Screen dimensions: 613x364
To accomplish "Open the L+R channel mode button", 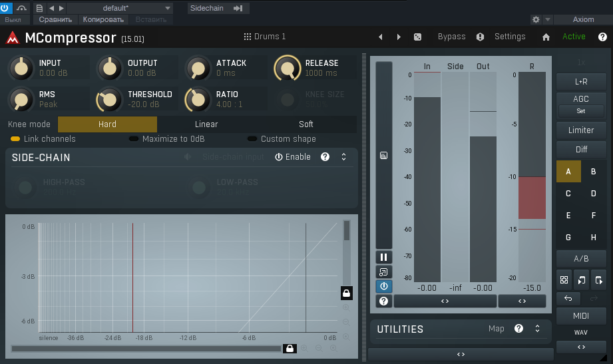I will click(581, 82).
